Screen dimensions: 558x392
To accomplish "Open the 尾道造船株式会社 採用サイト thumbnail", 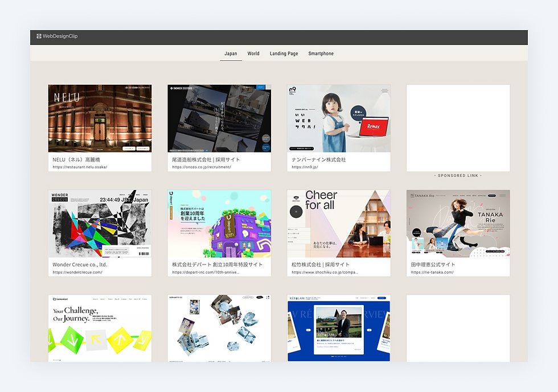I will pos(219,118).
